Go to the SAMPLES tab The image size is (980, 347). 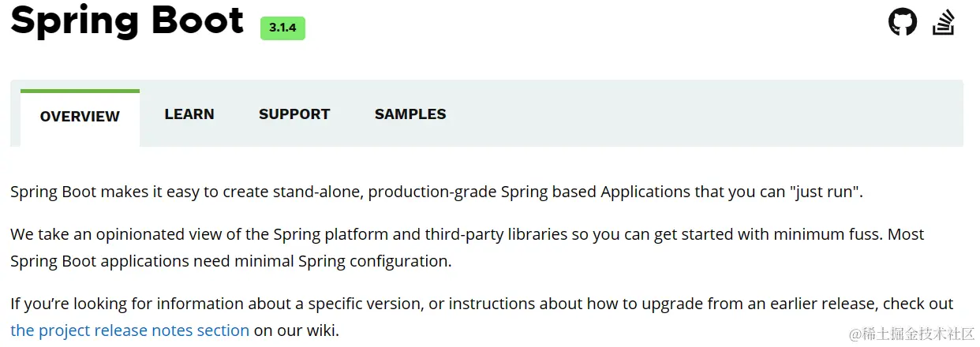[410, 114]
